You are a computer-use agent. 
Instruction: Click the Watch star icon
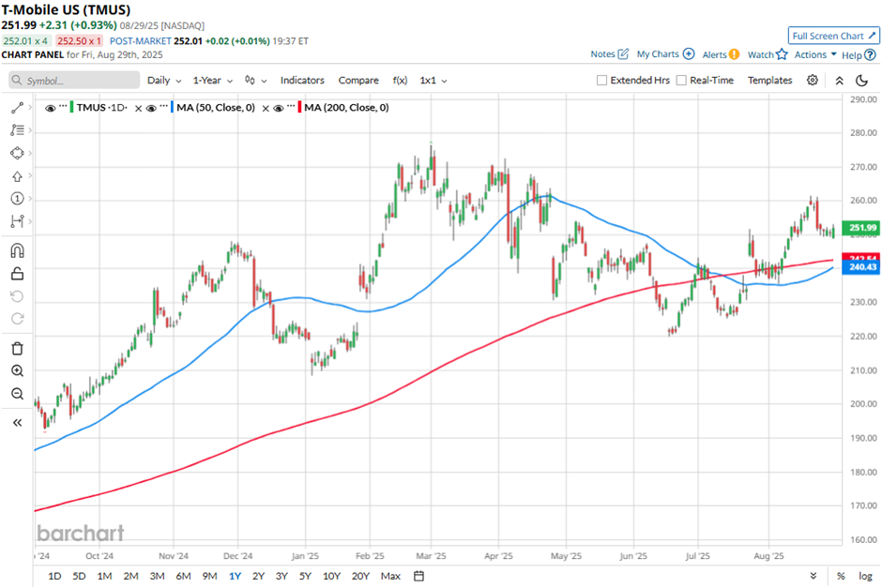[782, 54]
